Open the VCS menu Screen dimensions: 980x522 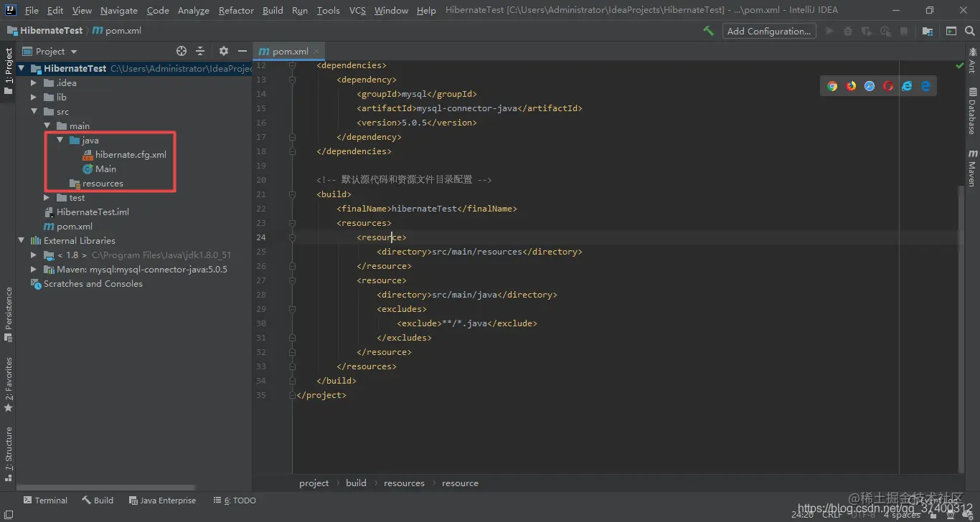pyautogui.click(x=357, y=10)
